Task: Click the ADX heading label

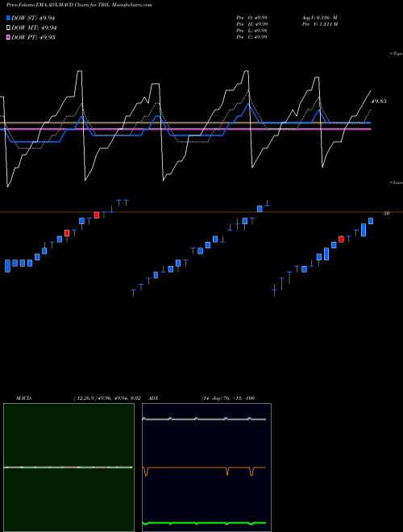Action: pos(153,398)
